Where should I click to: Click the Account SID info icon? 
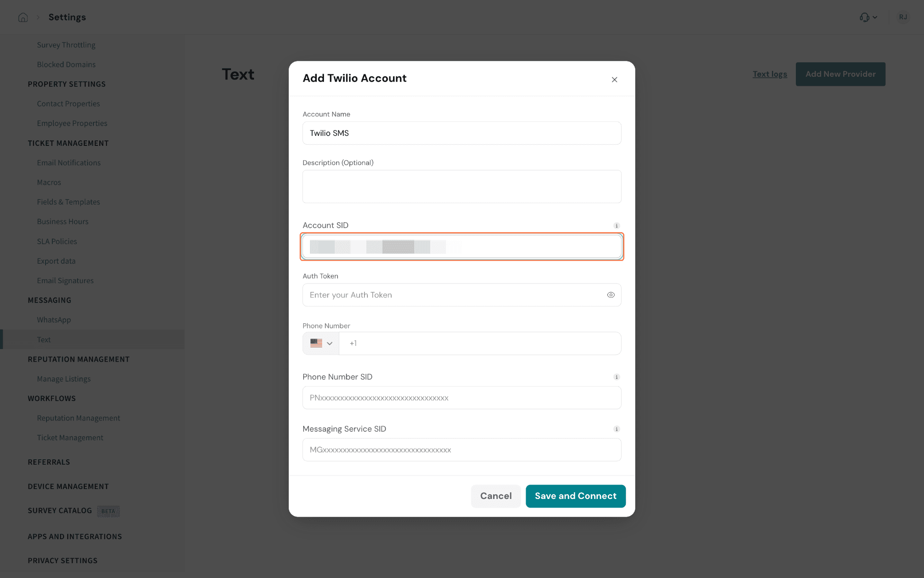616,226
